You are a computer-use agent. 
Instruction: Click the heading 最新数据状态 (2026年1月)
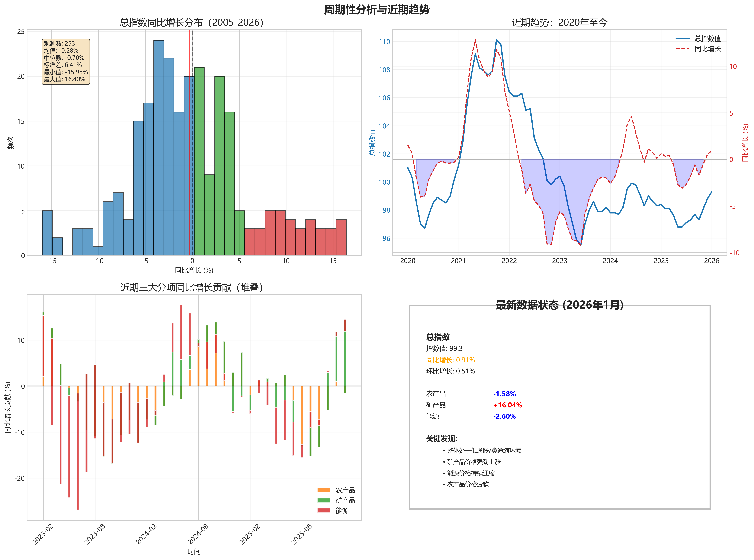[x=559, y=305]
